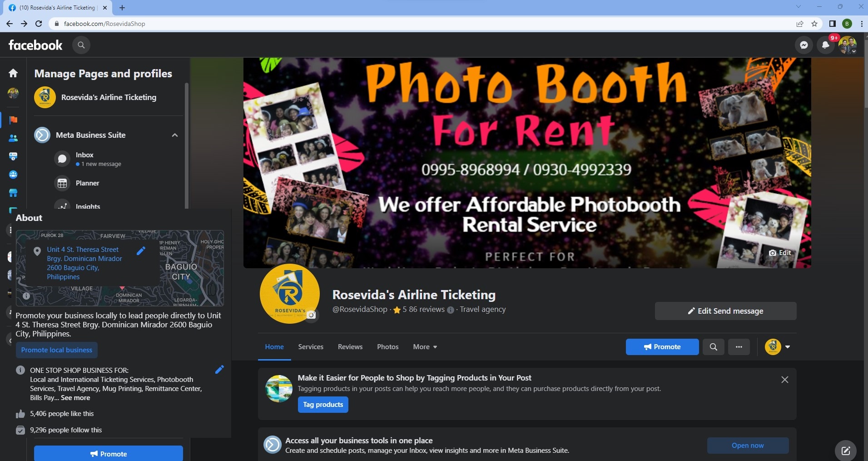Viewport: 868px width, 461px height.
Task: Click the browser address bar
Action: (422, 24)
